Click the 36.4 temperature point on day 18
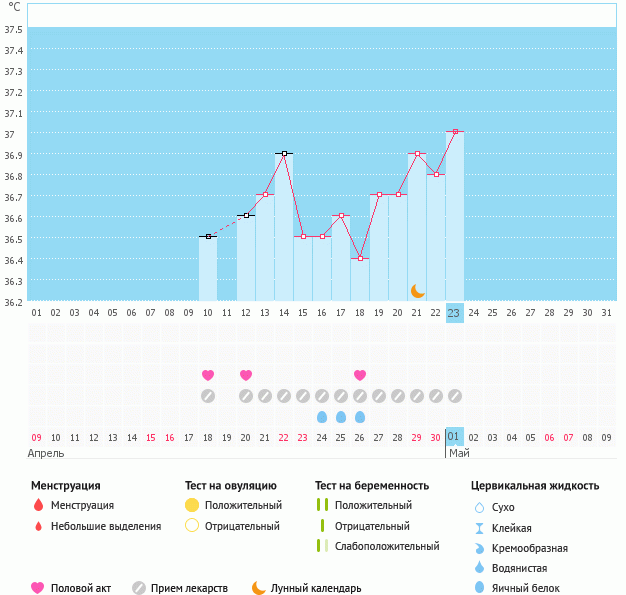626x595 pixels. pyautogui.click(x=360, y=258)
